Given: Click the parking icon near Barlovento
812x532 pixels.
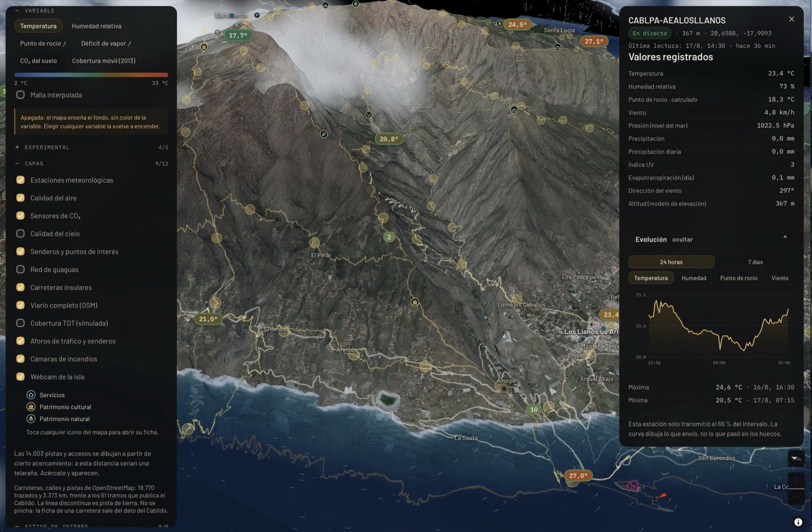Looking at the screenshot, I should pos(257,15).
